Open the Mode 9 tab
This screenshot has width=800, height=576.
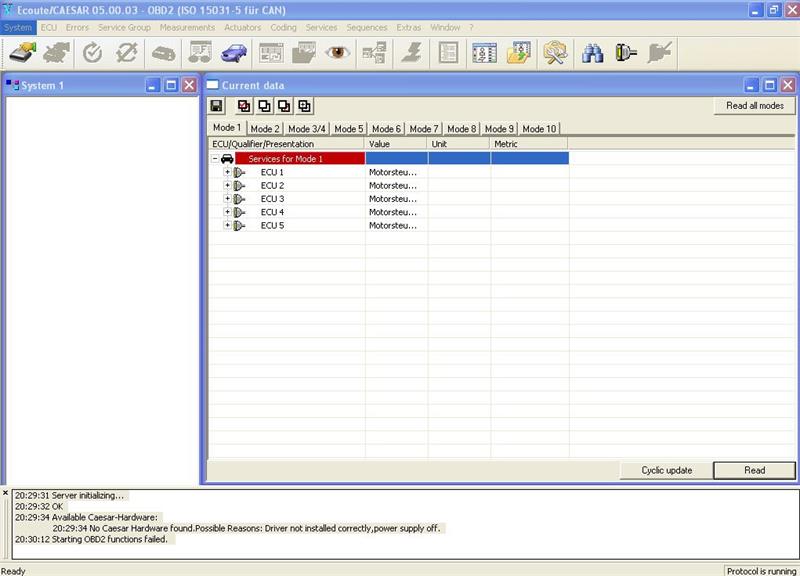coord(499,129)
